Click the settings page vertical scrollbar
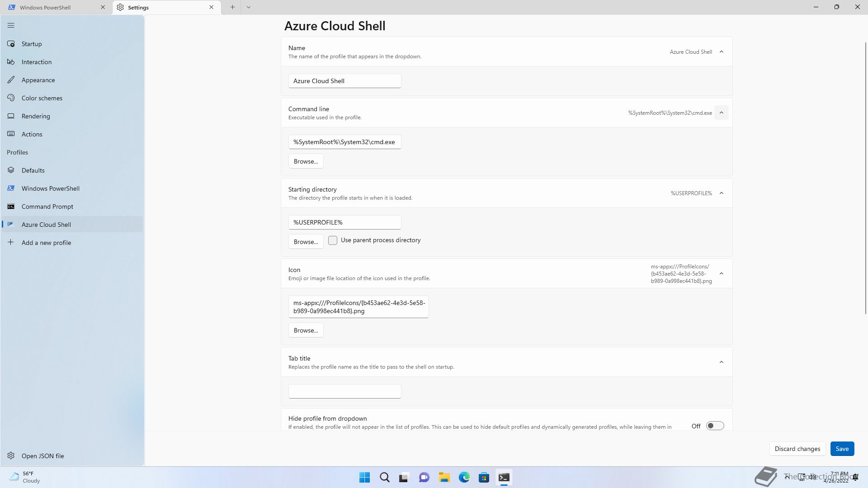Viewport: 868px width, 488px height. coord(866,178)
